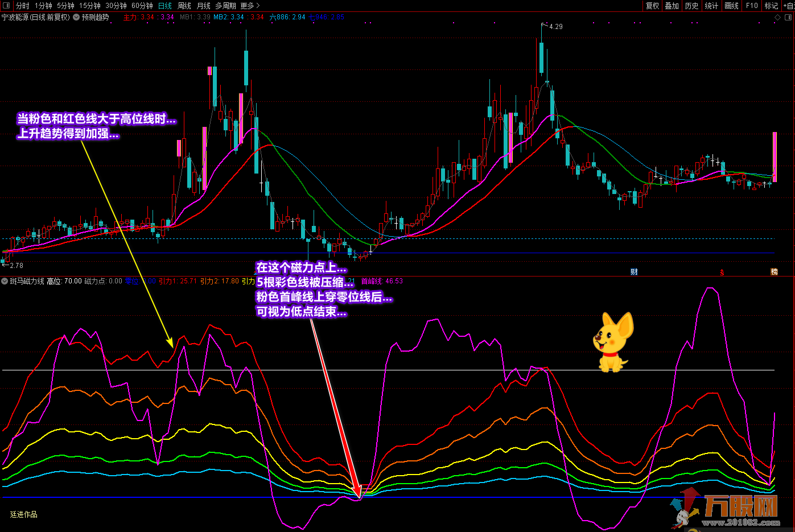The width and height of the screenshot is (795, 532).
Task: Click the 标记 mark button
Action: pyautogui.click(x=771, y=6)
